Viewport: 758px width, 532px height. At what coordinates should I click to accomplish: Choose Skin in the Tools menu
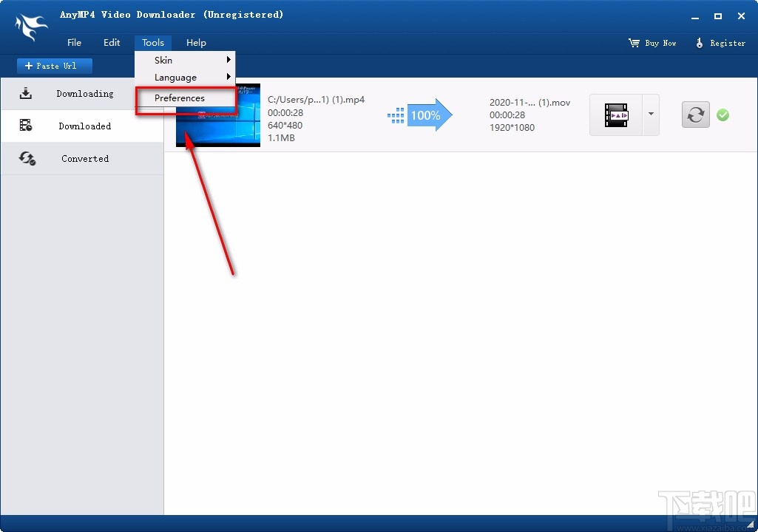click(x=185, y=60)
